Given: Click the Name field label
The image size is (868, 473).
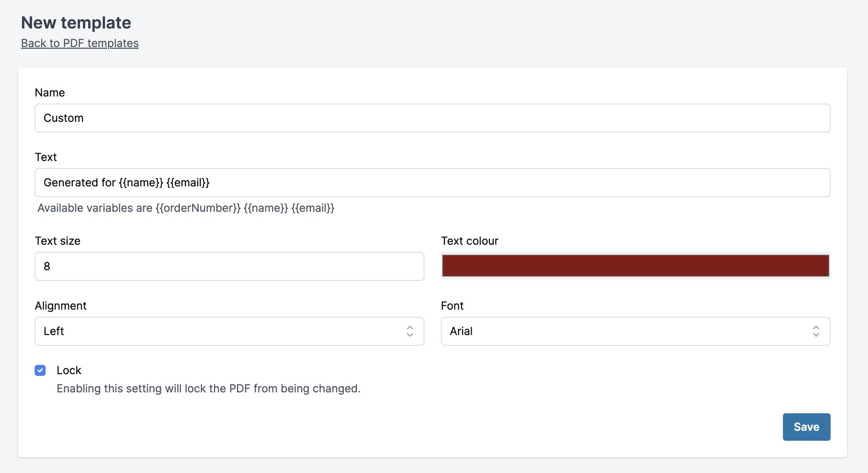Looking at the screenshot, I should pyautogui.click(x=50, y=93).
